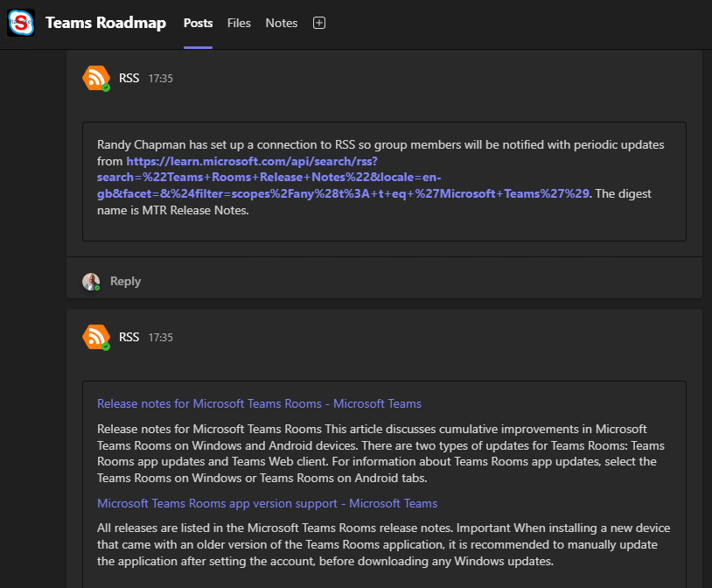
Task: Open the Files tab
Action: coord(239,23)
